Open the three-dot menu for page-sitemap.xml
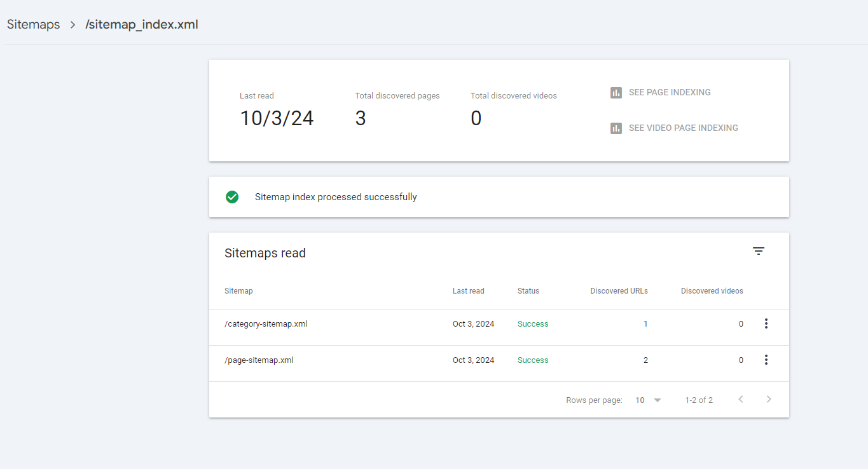Screen dimensions: 868x469 tap(766, 360)
